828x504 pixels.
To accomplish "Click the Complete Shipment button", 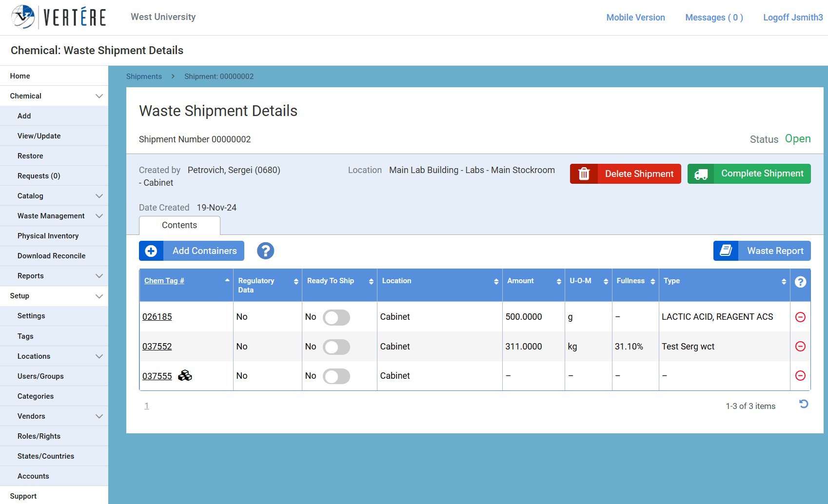I will [749, 174].
